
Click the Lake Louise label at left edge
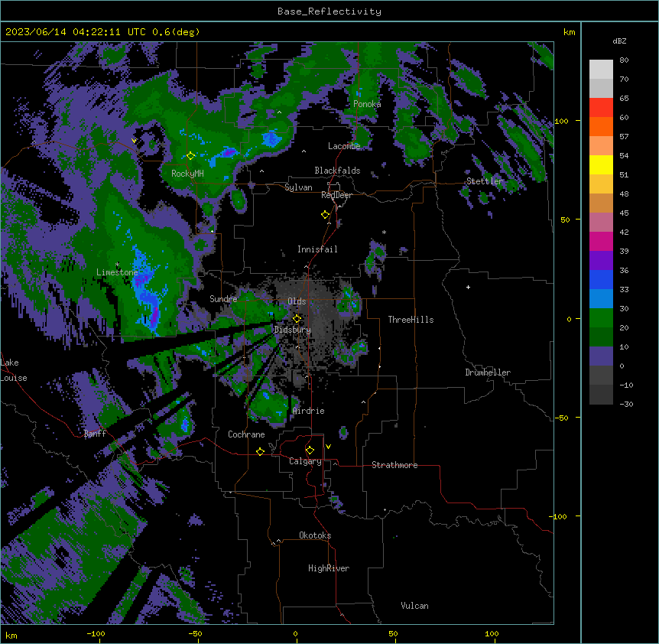pyautogui.click(x=14, y=370)
